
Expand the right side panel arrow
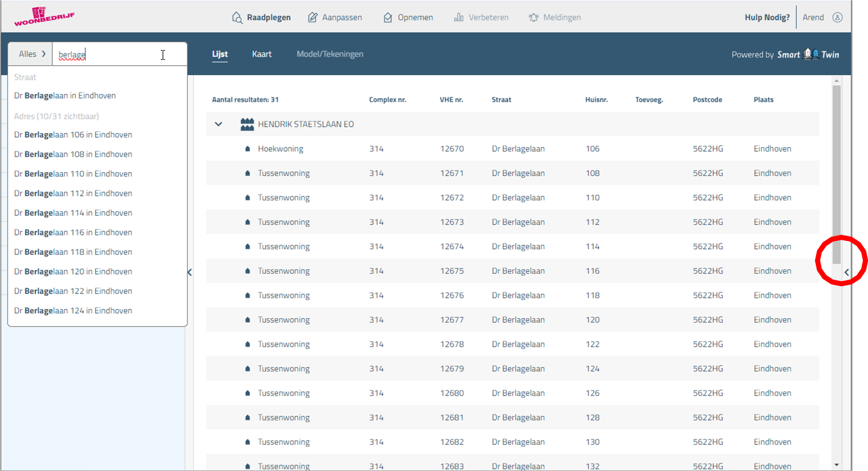point(847,273)
